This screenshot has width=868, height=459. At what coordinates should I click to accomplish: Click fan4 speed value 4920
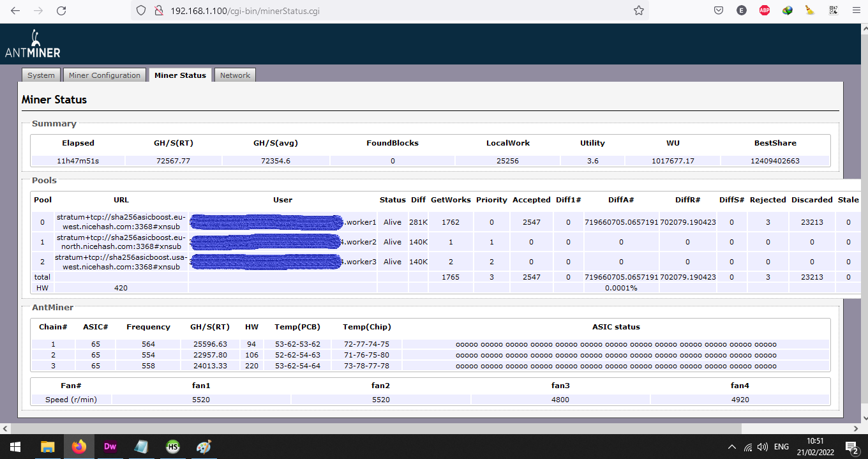[740, 400]
